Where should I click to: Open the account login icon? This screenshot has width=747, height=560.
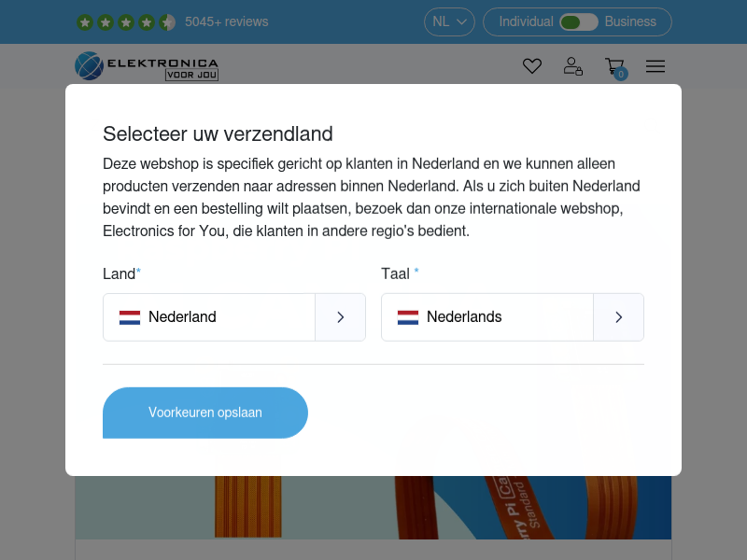click(x=572, y=65)
